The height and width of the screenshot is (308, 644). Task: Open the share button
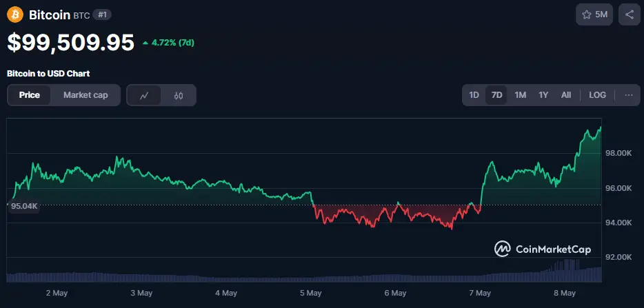coord(630,14)
